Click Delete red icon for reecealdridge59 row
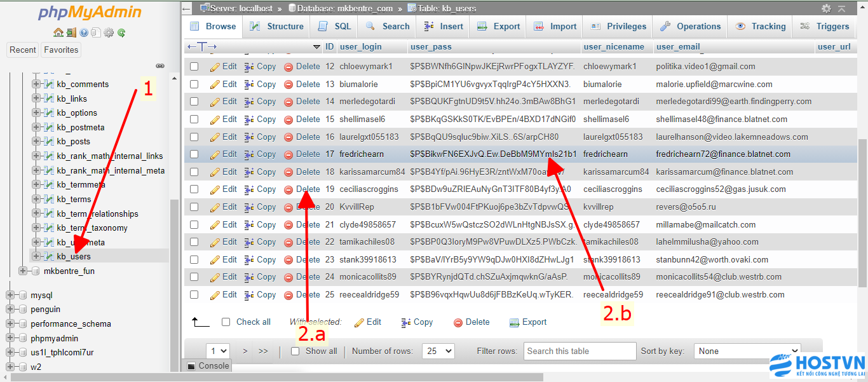The width and height of the screenshot is (868, 382). coord(288,295)
